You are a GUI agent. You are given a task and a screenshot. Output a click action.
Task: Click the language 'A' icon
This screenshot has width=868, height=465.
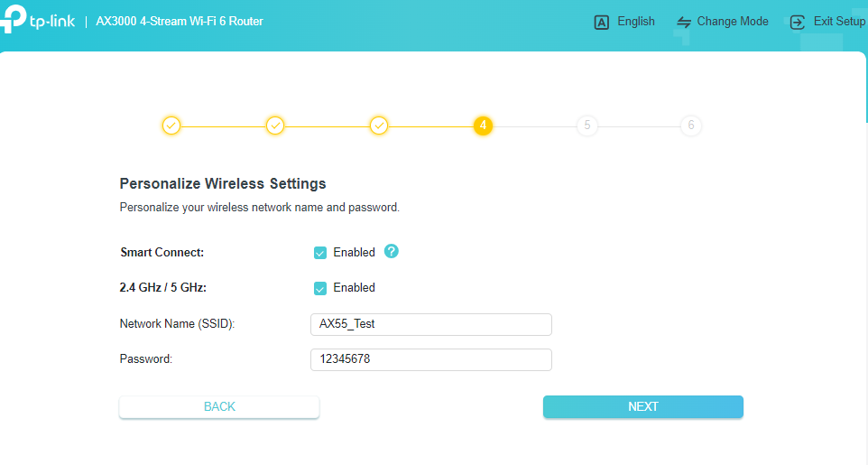pos(601,23)
